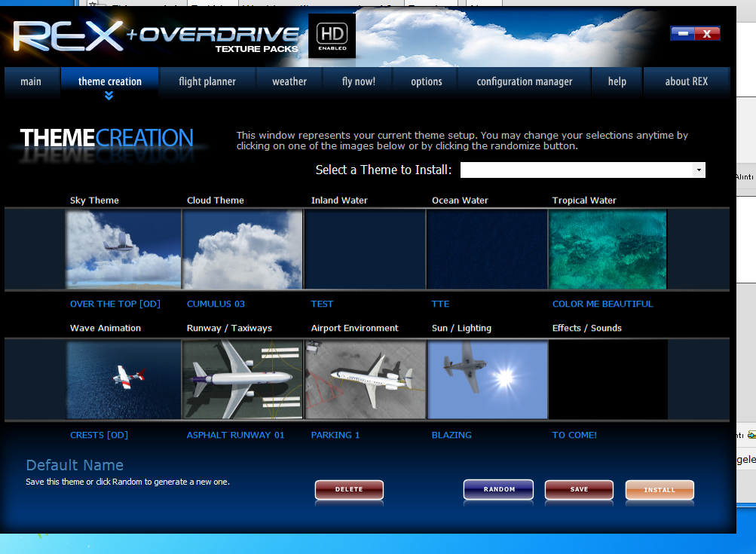Viewport: 756px width, 554px height.
Task: Click the Effects / Sounds empty thumbnail
Action: coord(608,380)
